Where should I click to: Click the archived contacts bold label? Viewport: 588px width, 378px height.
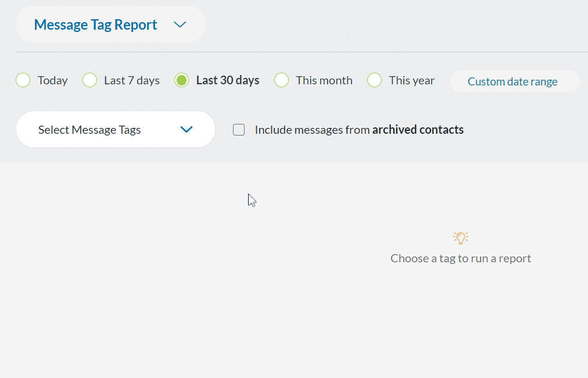pyautogui.click(x=417, y=129)
